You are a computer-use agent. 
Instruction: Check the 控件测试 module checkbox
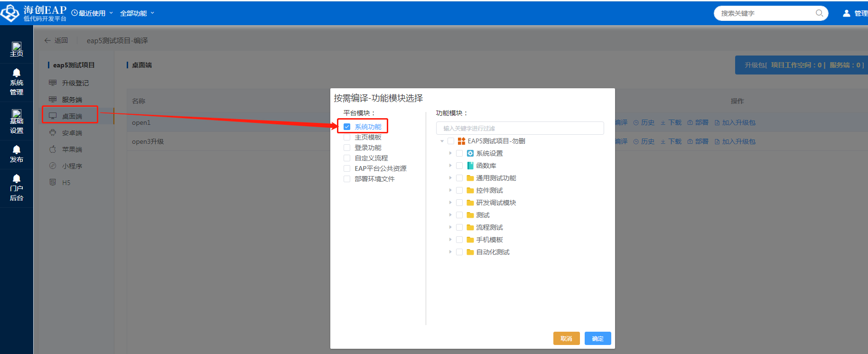point(459,190)
